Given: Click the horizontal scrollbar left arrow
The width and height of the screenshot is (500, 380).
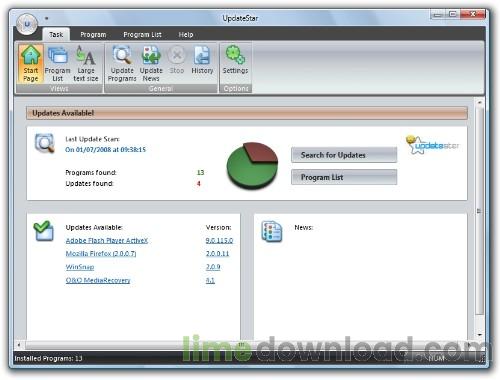Looking at the screenshot, I should coord(19,345).
